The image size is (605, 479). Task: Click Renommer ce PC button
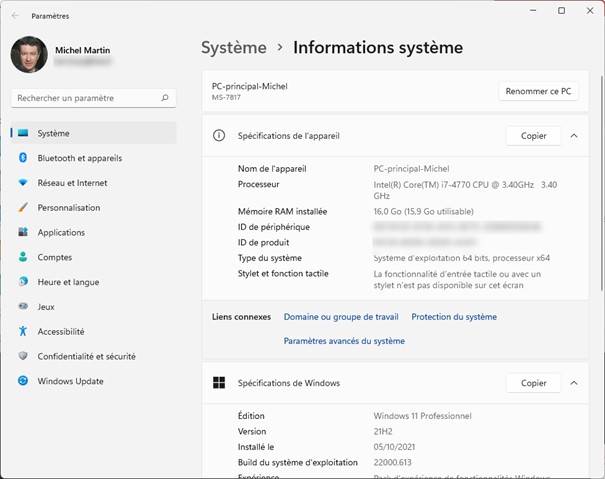point(538,91)
